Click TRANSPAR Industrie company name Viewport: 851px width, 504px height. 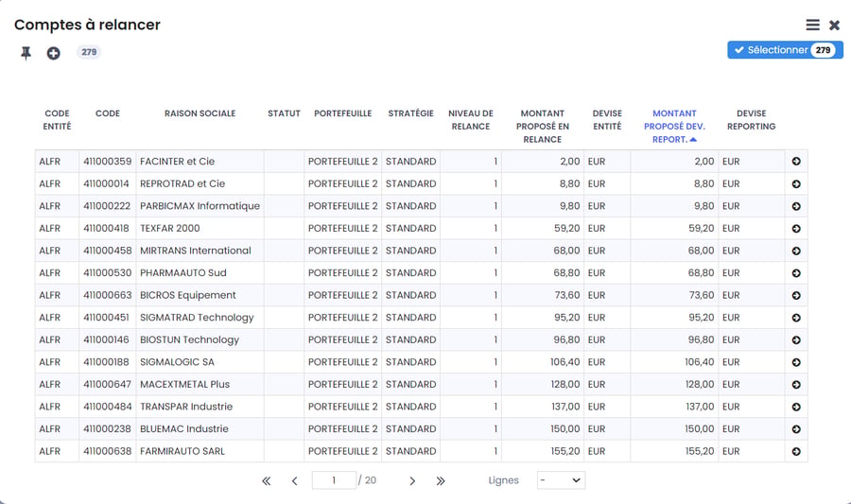tap(186, 407)
